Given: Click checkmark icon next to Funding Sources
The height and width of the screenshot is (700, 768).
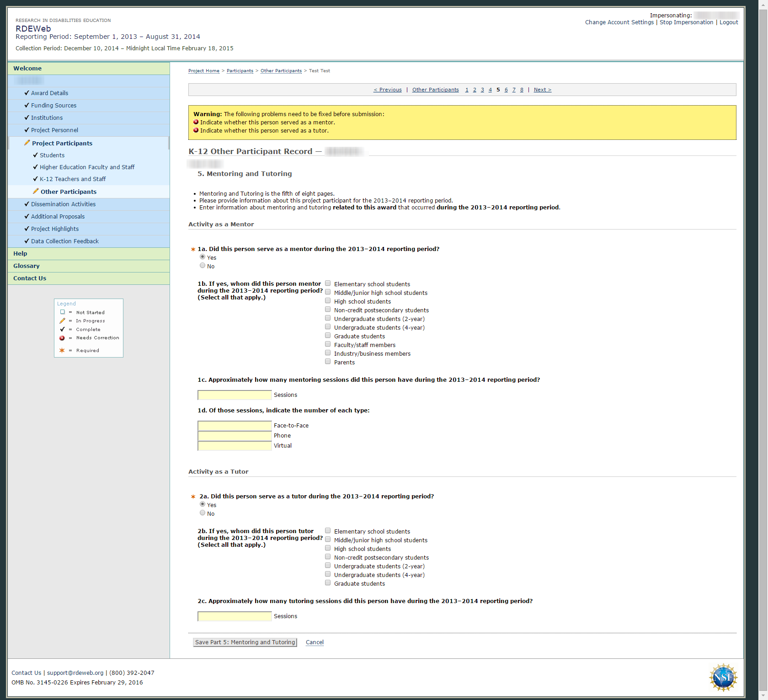Looking at the screenshot, I should click(x=27, y=105).
